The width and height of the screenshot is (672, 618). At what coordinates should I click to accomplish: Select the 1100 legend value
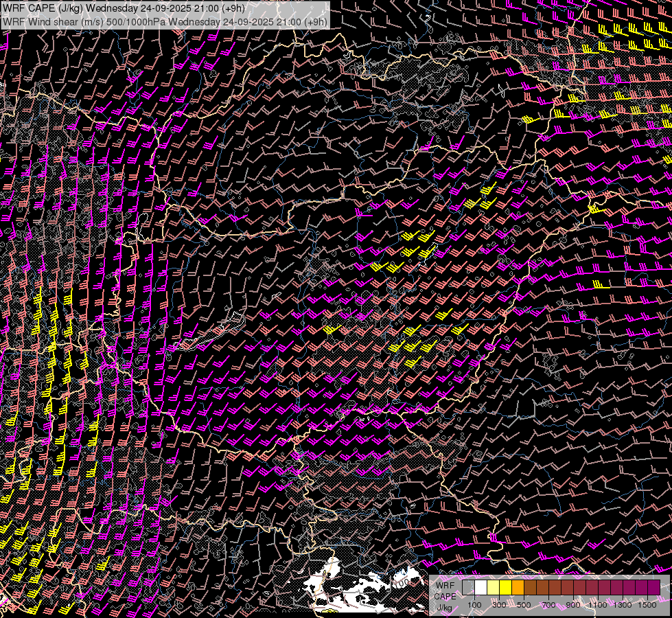(598, 605)
